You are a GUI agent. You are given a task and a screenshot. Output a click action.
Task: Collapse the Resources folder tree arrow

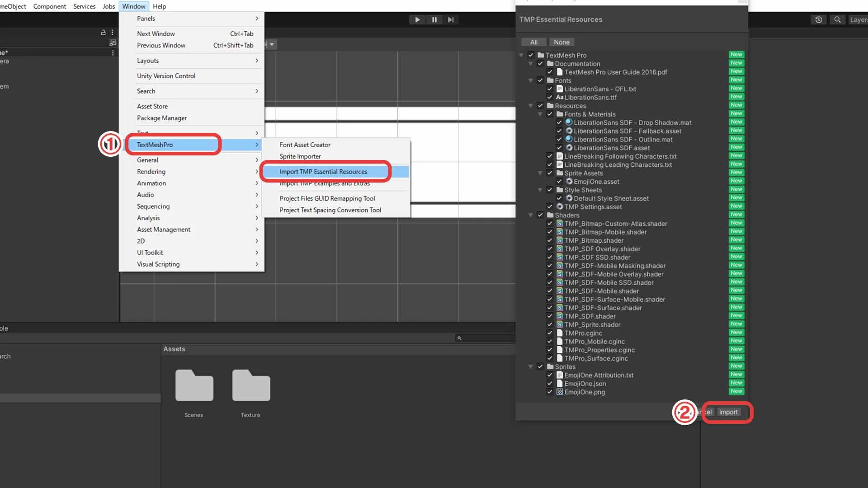point(531,106)
